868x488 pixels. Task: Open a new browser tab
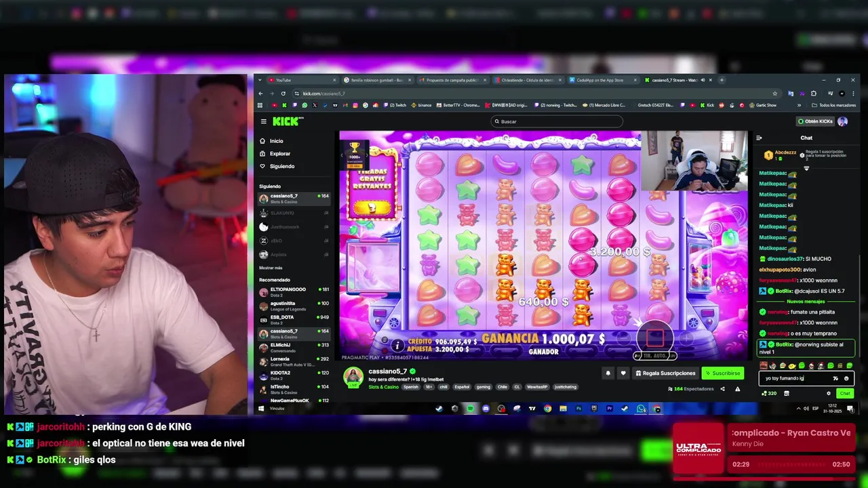tap(722, 80)
